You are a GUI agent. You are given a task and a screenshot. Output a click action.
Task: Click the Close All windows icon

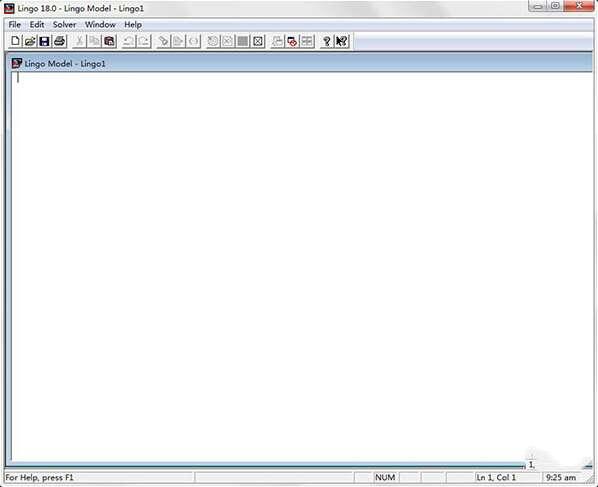(293, 41)
